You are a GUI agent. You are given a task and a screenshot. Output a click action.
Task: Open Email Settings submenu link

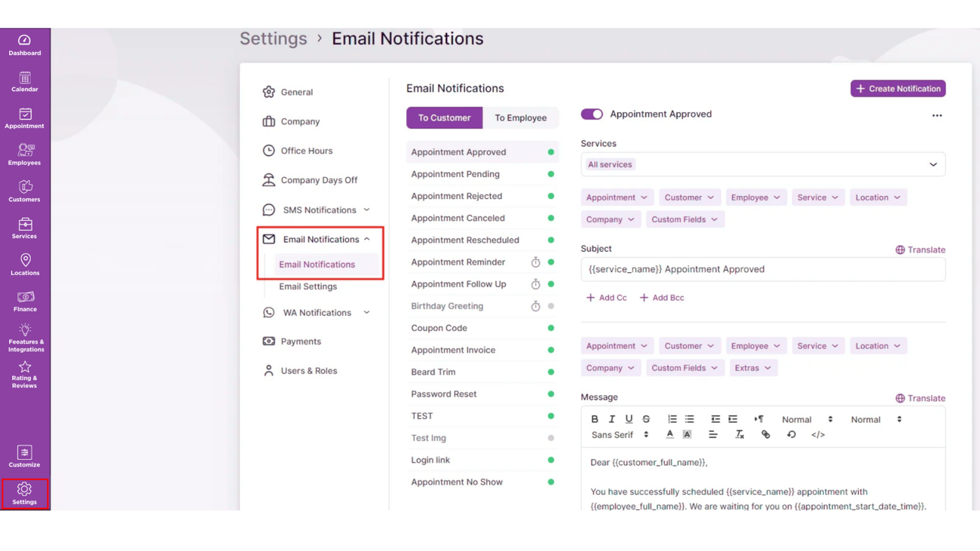pyautogui.click(x=308, y=286)
